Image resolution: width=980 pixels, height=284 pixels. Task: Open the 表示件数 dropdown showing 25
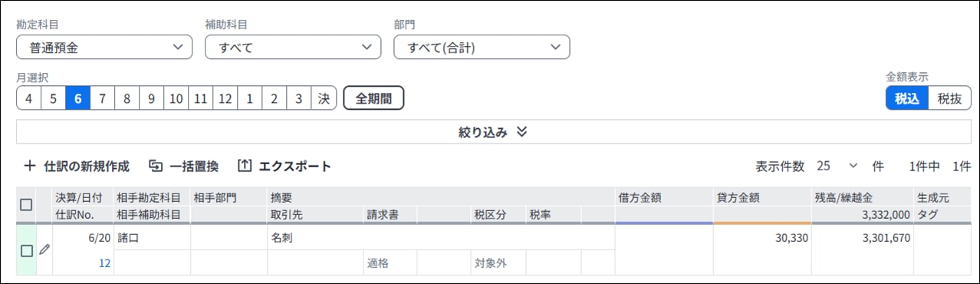[x=837, y=166]
